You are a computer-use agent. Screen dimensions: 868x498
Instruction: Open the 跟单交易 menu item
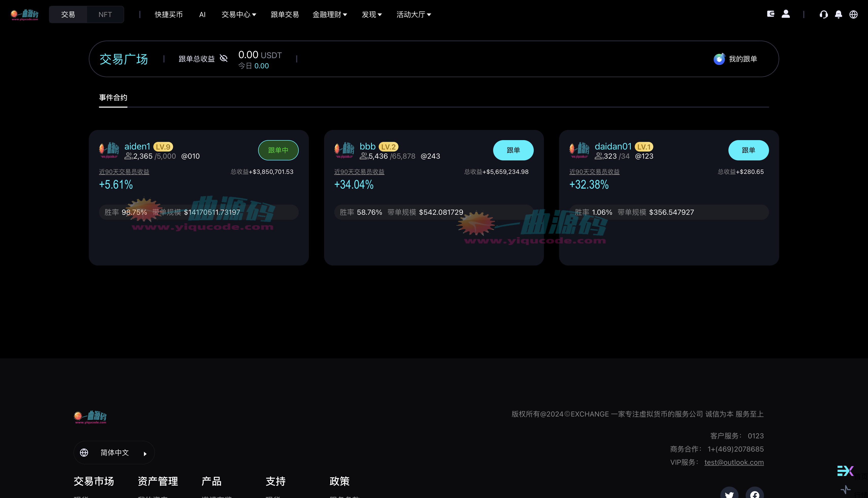pos(285,14)
